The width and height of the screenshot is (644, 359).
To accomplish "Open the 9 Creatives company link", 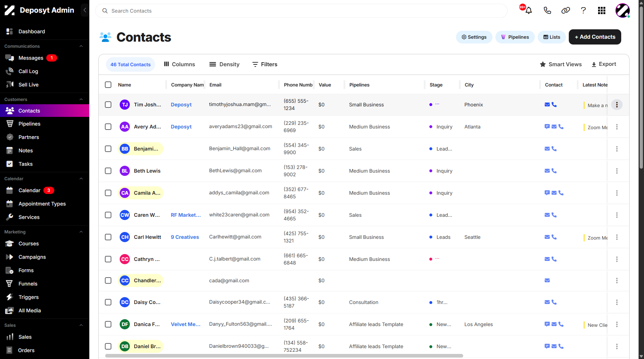I will tap(185, 237).
